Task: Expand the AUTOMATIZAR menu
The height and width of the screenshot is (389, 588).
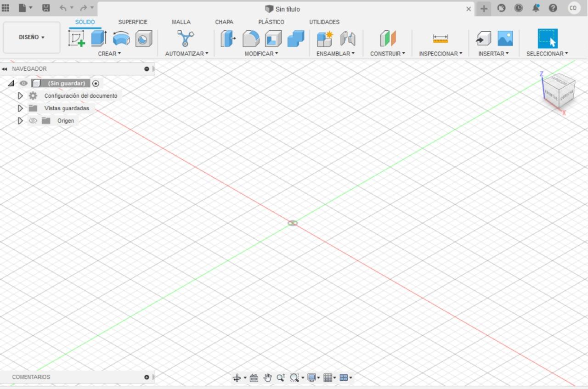Action: click(x=187, y=54)
